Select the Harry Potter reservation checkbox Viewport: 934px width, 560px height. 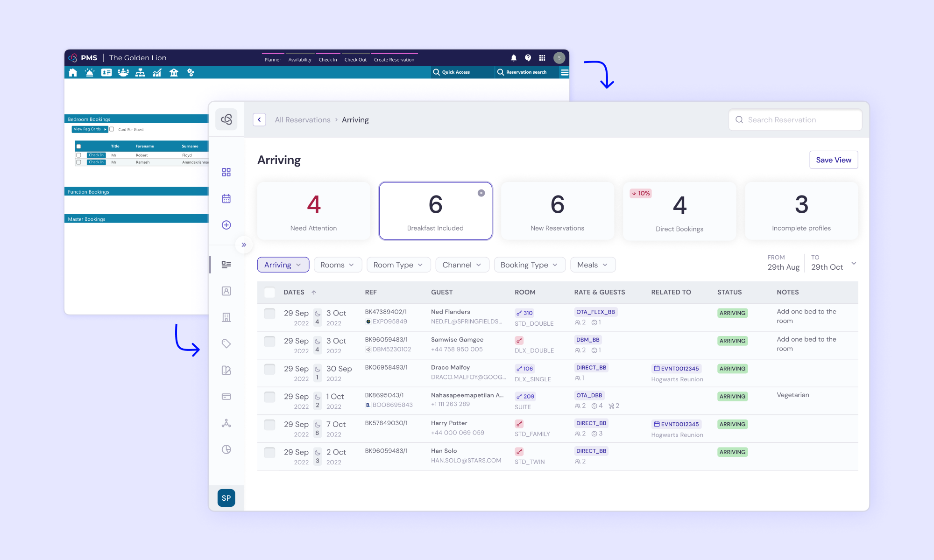click(x=269, y=425)
